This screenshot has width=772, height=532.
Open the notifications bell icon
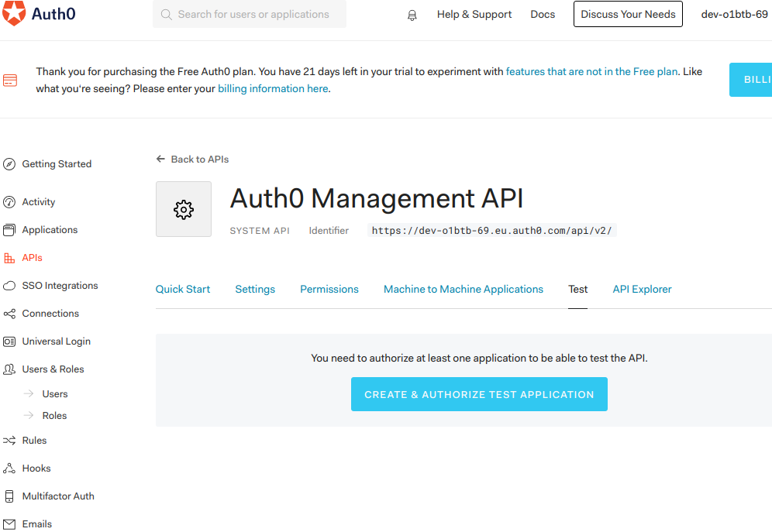coord(412,15)
